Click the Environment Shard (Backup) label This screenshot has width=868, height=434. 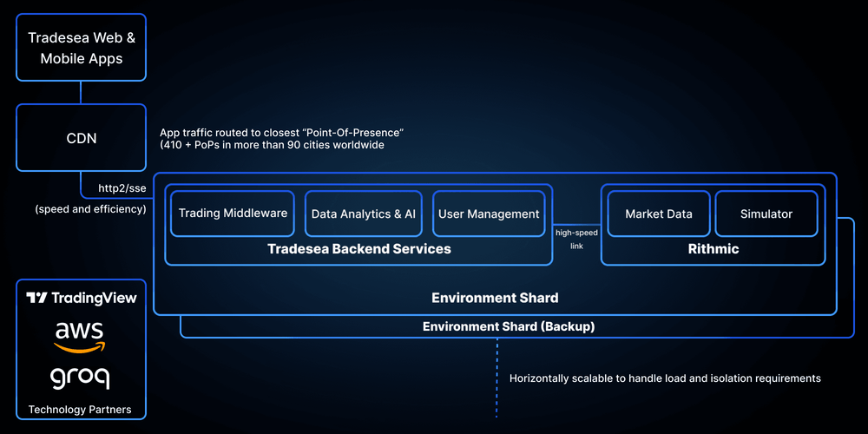coord(509,326)
